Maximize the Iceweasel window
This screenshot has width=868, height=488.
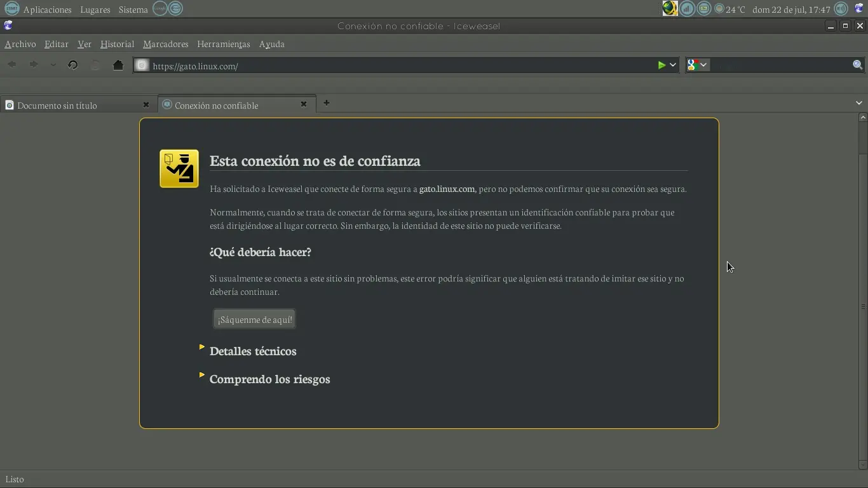[845, 25]
